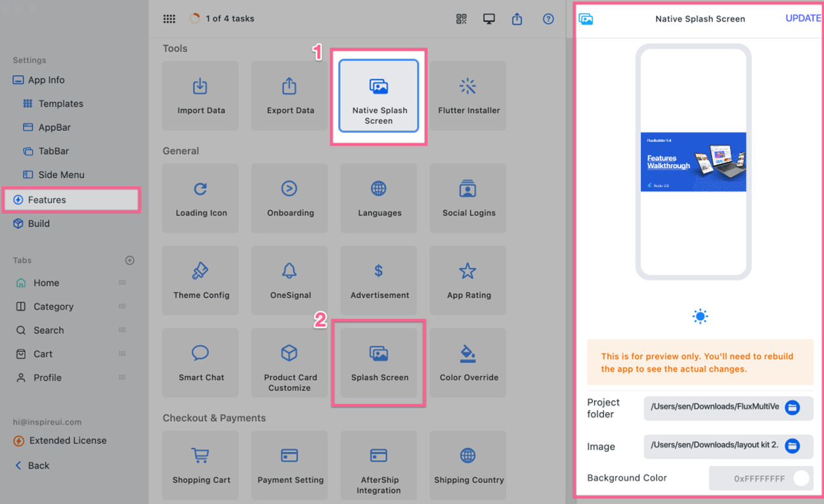Open App Info settings
Screen dimensions: 824x504
tap(39, 80)
